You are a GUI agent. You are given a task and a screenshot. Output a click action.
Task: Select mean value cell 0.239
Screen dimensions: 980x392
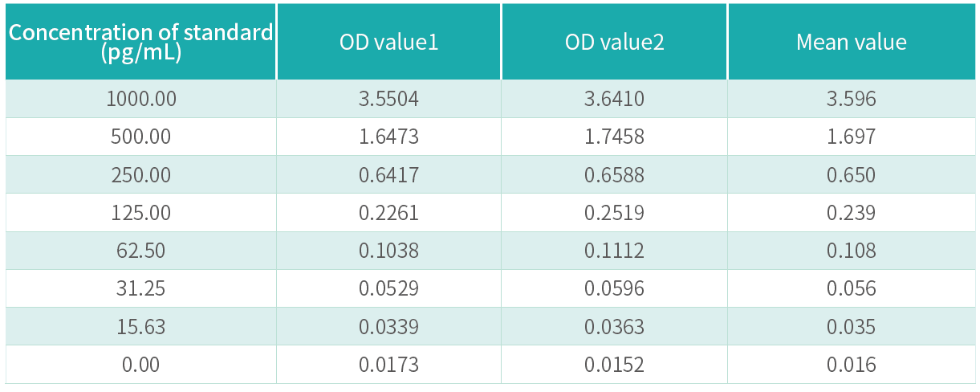[851, 213]
